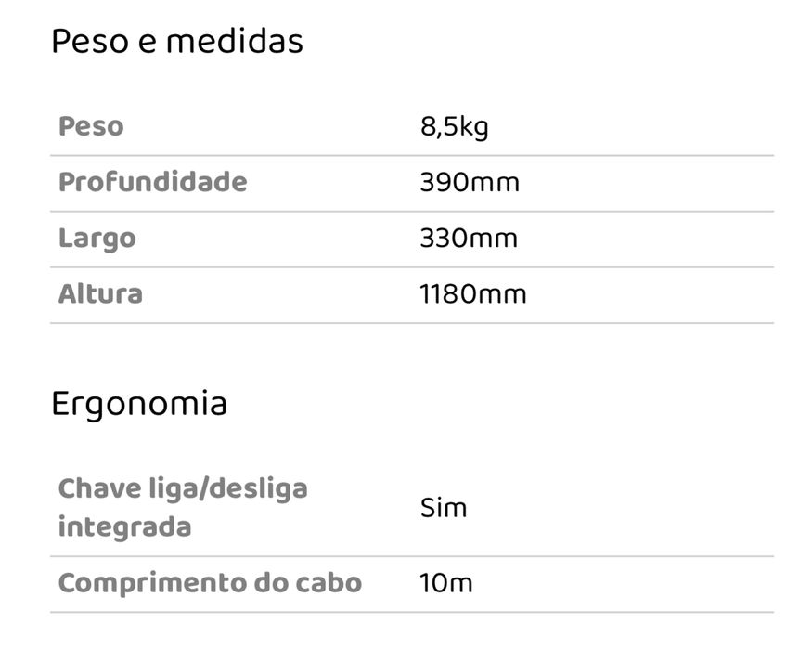This screenshot has width=812, height=649.
Task: Click the "1180mm" height value
Action: click(x=473, y=295)
